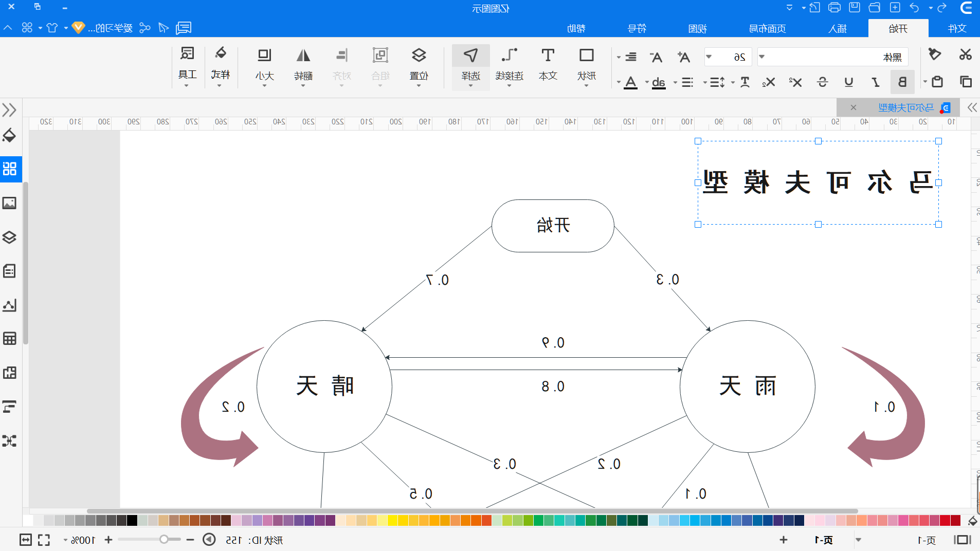Click the Save disk icon in the title bar
The height and width of the screenshot is (551, 980).
point(855,8)
